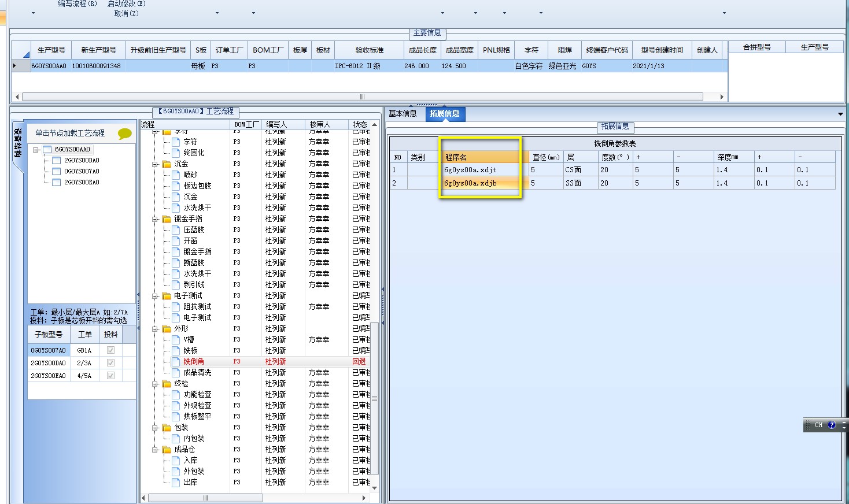The width and height of the screenshot is (849, 504).
Task: Click the IME help question mark icon
Action: pyautogui.click(x=832, y=425)
